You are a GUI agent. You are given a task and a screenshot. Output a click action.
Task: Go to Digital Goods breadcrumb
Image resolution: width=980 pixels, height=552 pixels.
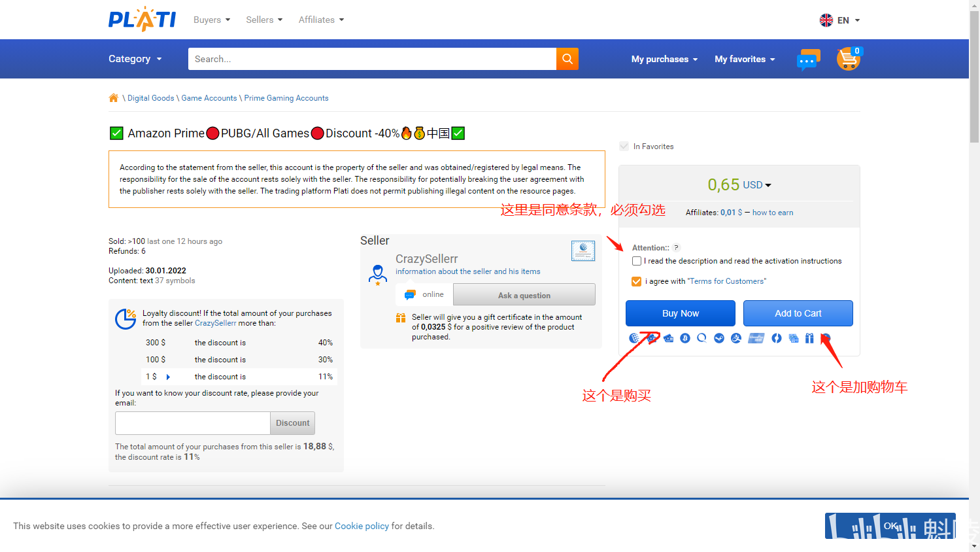tap(151, 98)
